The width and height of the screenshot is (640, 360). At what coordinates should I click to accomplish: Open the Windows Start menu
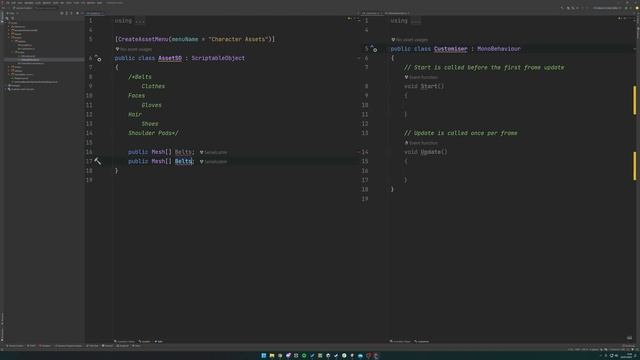click(x=264, y=356)
